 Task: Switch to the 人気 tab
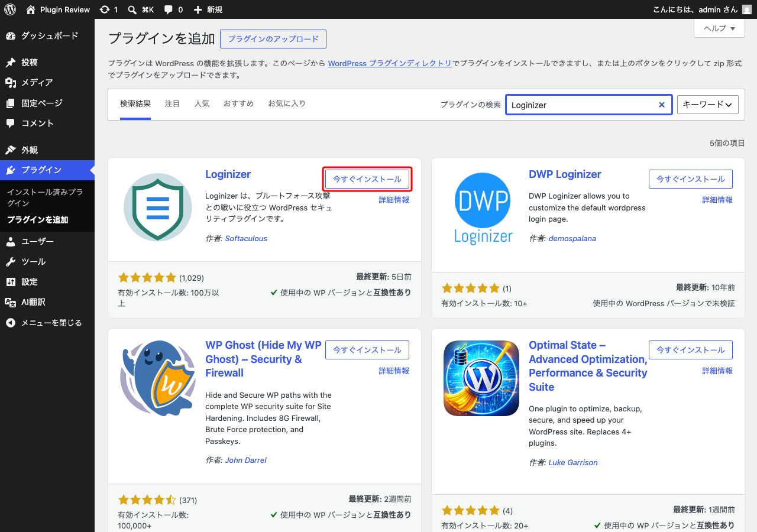(x=202, y=104)
